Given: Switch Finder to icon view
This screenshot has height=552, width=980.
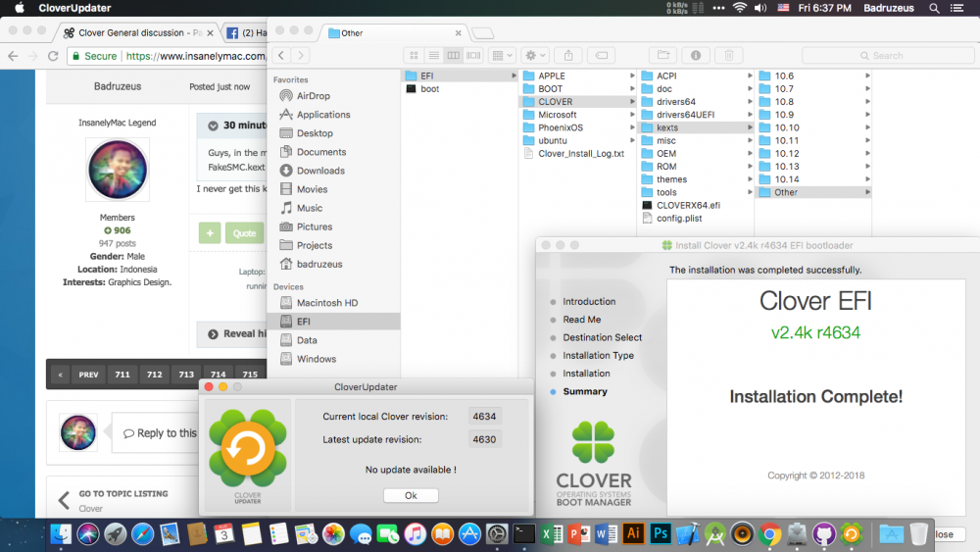Looking at the screenshot, I should (x=414, y=56).
